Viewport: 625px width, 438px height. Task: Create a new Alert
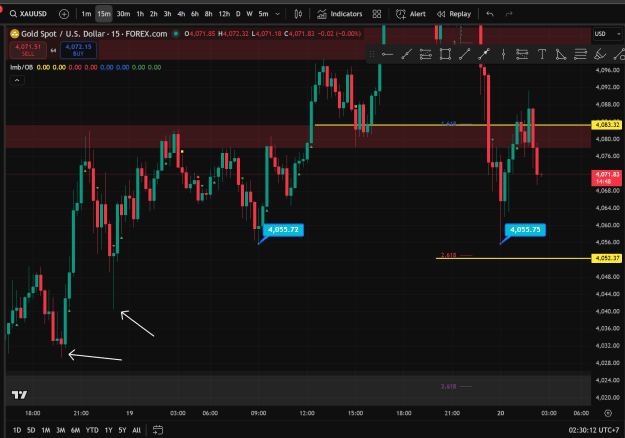pos(411,14)
